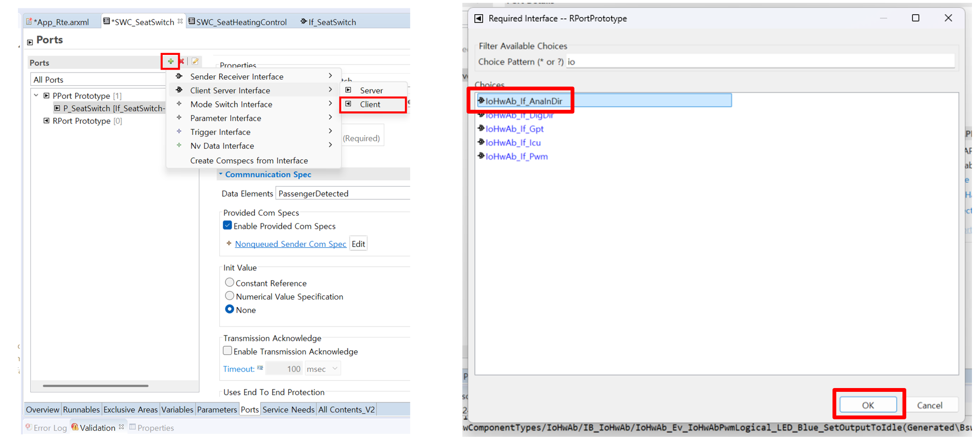Click the RPort Prototype tree node icon

click(46, 121)
